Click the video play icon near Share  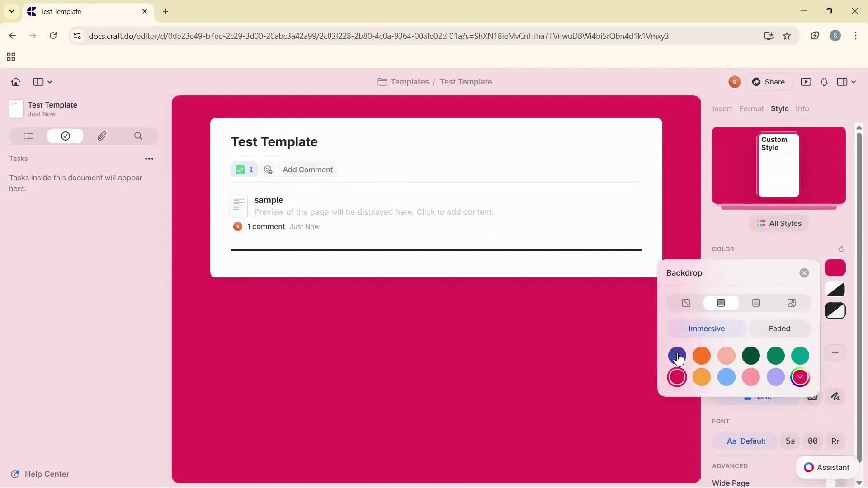(807, 82)
